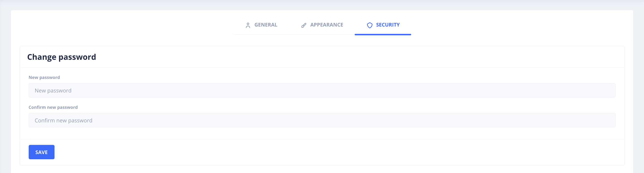
Task: Focus the New password input field
Action: click(322, 90)
